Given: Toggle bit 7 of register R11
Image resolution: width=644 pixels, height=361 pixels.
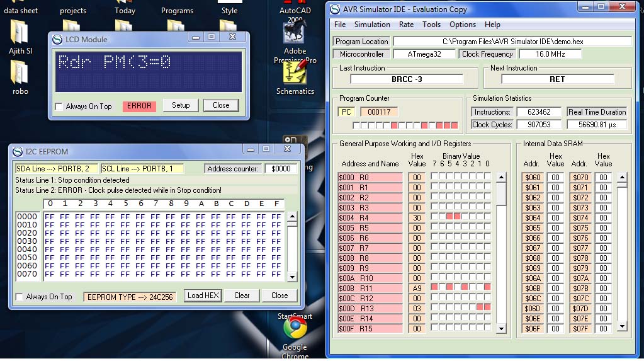Looking at the screenshot, I should pos(434,287).
